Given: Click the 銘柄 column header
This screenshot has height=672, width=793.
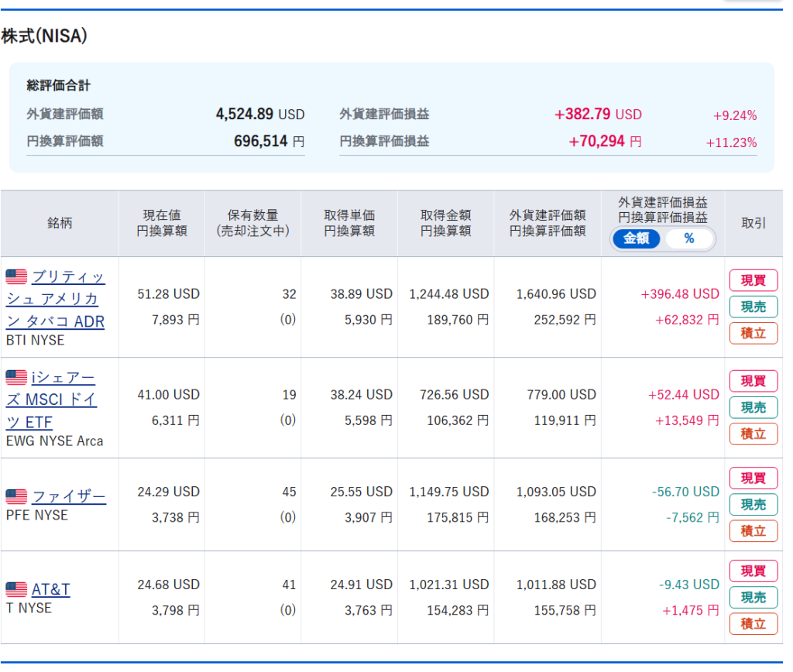Looking at the screenshot, I should [x=60, y=223].
